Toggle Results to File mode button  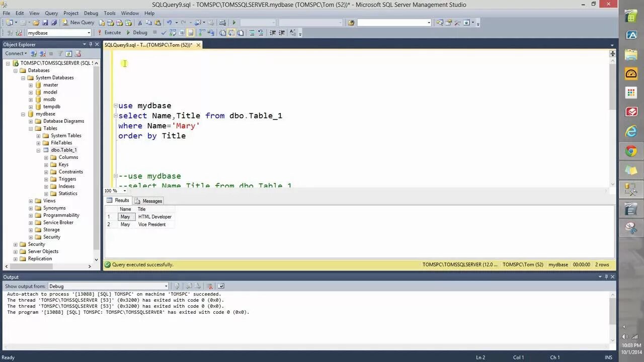[x=240, y=33]
